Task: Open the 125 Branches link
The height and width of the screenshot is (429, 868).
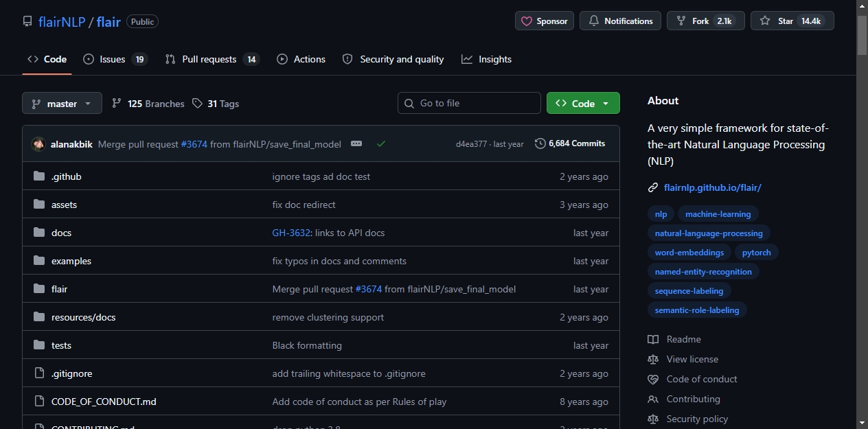Action: (x=148, y=104)
